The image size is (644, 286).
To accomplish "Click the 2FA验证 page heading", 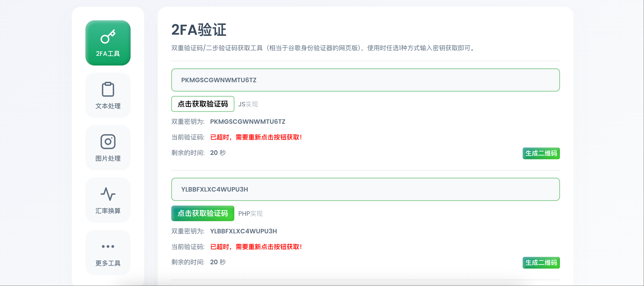I will [199, 30].
